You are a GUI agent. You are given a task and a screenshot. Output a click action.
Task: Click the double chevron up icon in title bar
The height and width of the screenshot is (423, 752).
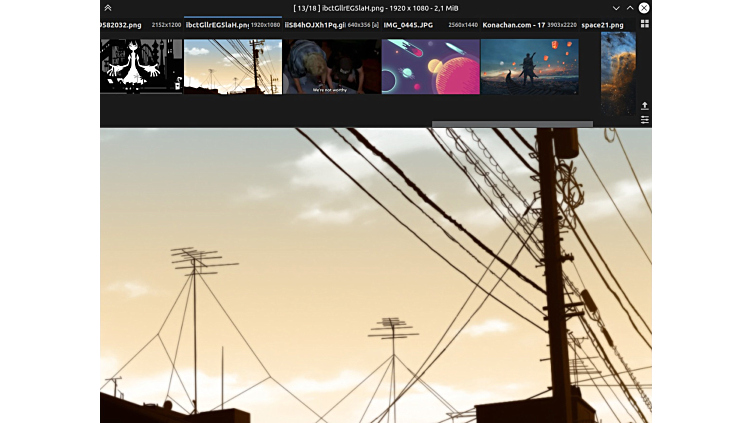tap(108, 8)
